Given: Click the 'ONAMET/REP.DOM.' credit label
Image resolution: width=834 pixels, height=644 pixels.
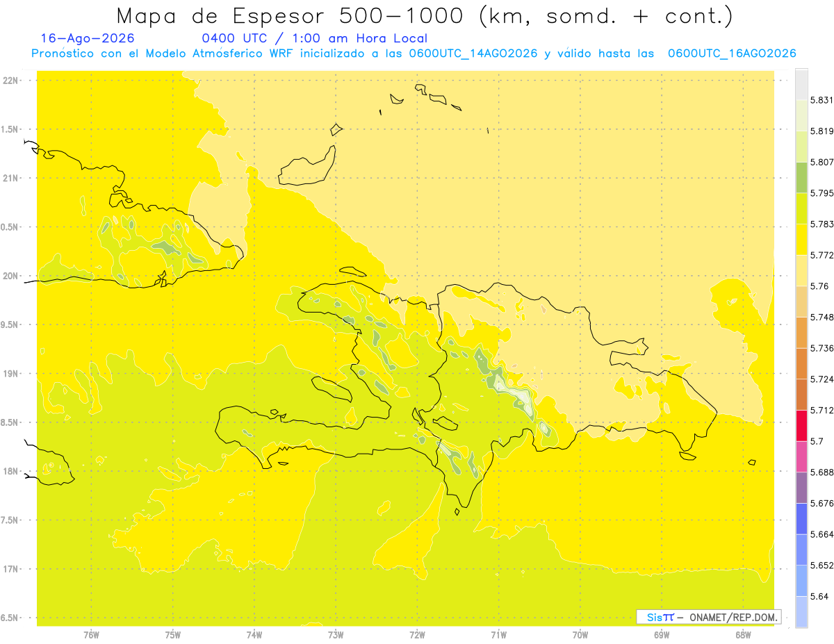Looking at the screenshot, I should click(x=733, y=617).
